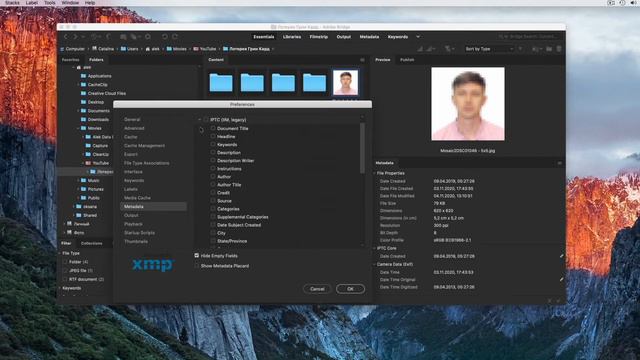Switch to the Output workspace
The width and height of the screenshot is (640, 360).
(x=344, y=37)
